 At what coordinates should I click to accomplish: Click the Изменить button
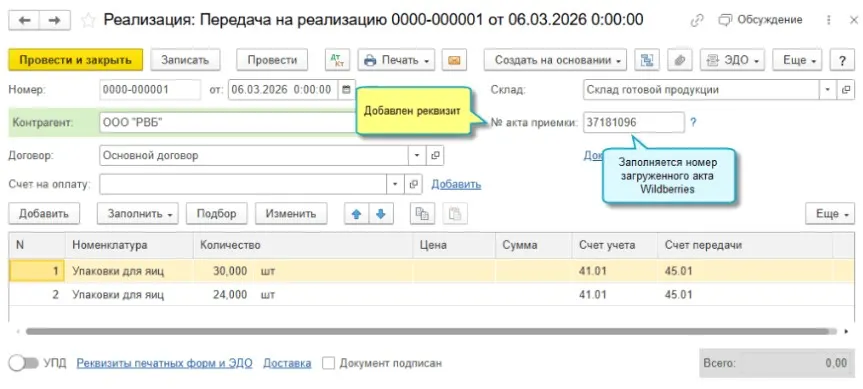(x=291, y=214)
